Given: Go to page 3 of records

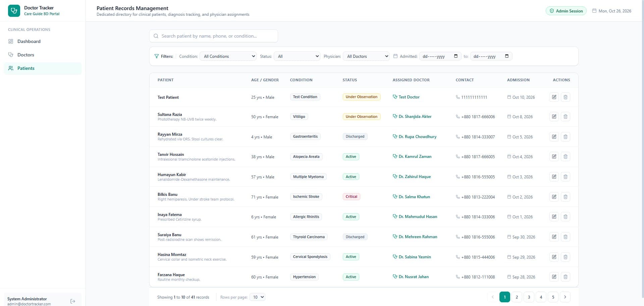Looking at the screenshot, I should tap(529, 297).
